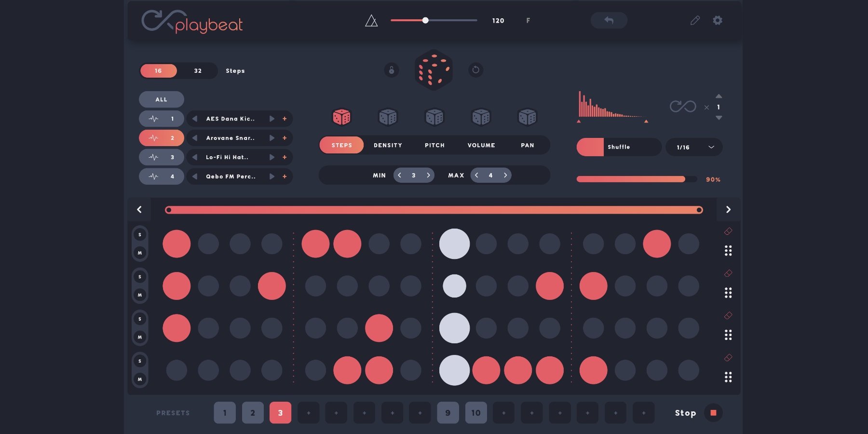Click the lock icon beside the dice

click(x=392, y=70)
